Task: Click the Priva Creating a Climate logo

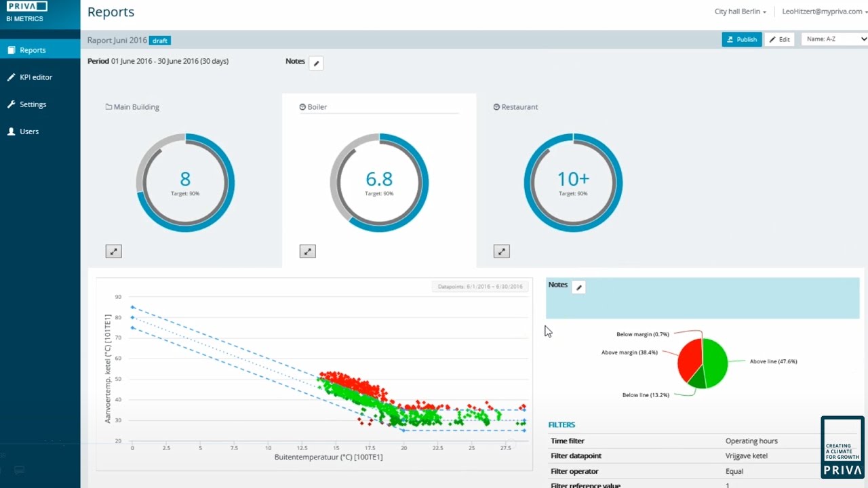Action: click(x=843, y=447)
